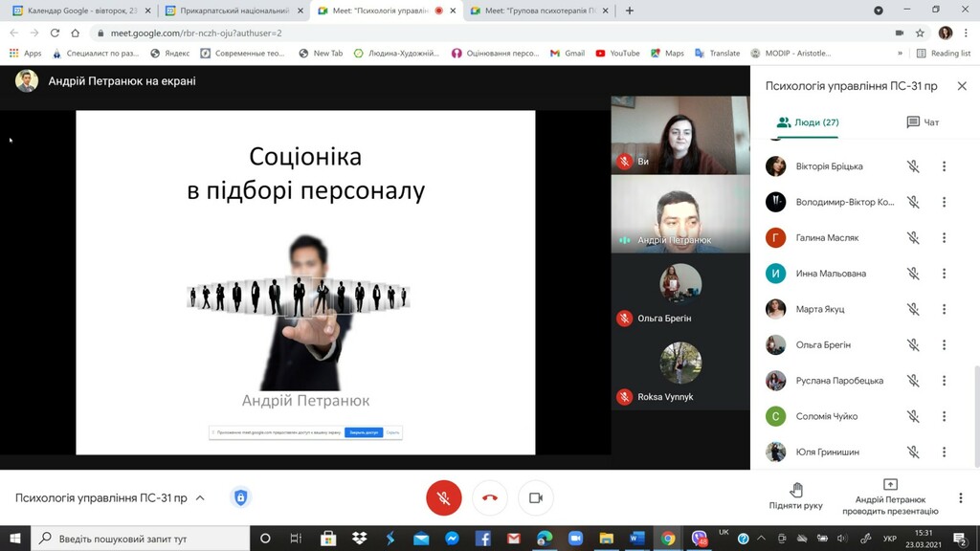
Task: Click Андрій Петранюк presenting button
Action: click(x=890, y=496)
